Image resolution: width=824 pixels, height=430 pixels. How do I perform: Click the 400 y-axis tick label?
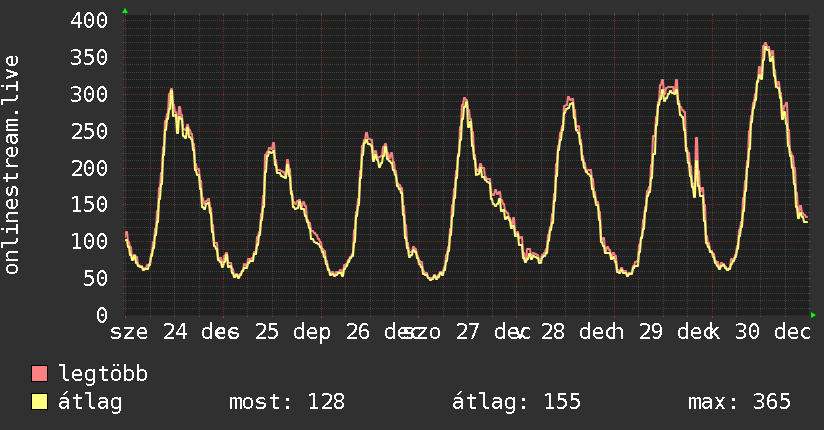click(89, 21)
